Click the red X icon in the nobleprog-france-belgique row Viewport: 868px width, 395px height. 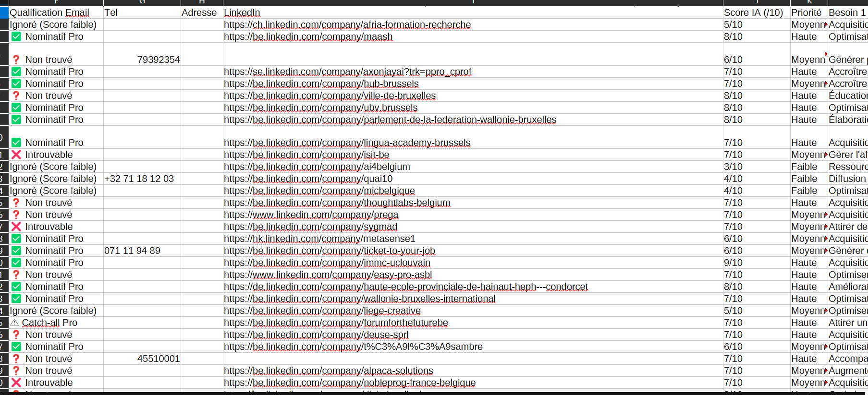[16, 383]
